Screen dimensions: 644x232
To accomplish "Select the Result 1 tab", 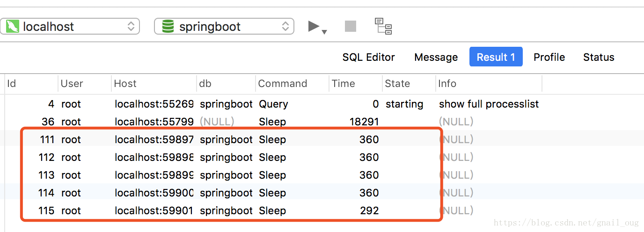I will 496,57.
